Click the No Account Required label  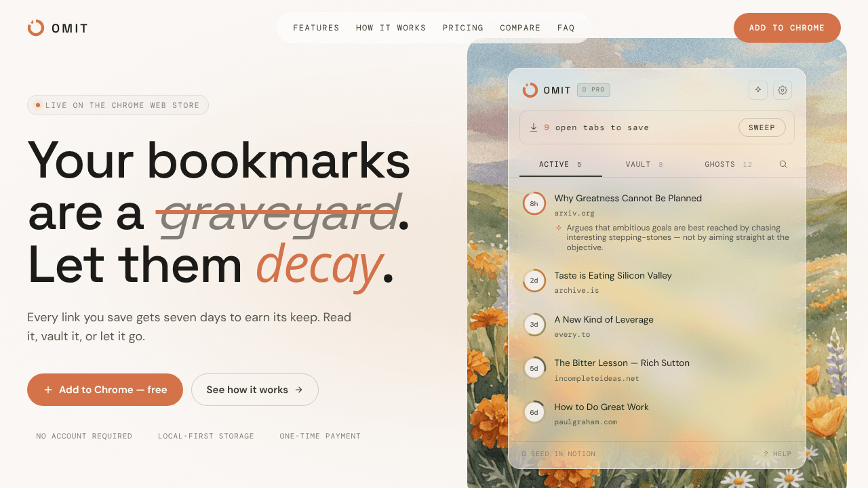click(x=84, y=436)
